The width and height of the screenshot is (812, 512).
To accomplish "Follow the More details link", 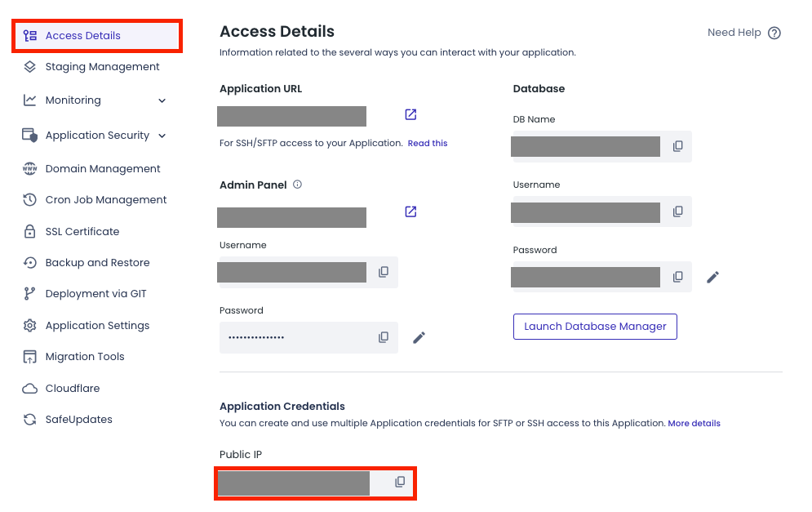I will point(694,423).
